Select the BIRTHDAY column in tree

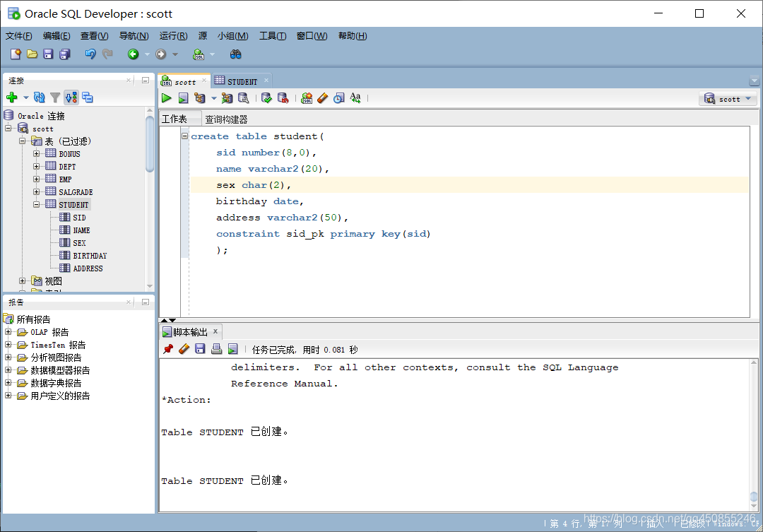[x=90, y=256]
